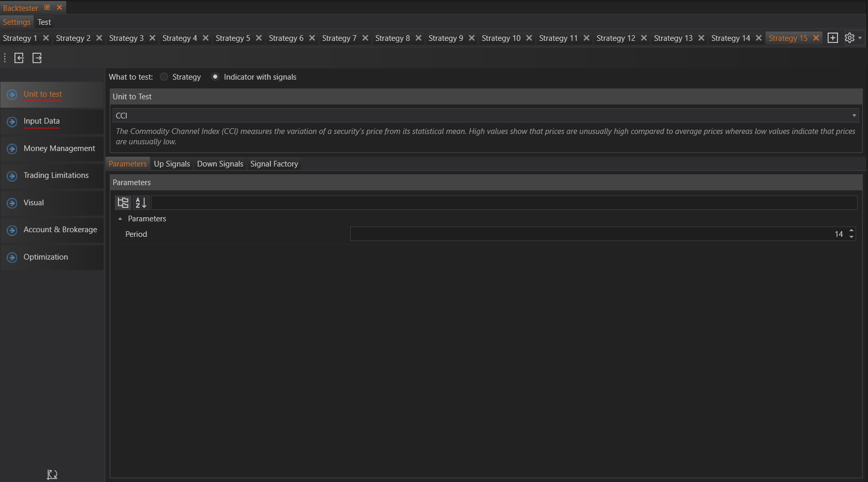
Task: Collapse the Parameters group in property grid
Action: point(120,219)
